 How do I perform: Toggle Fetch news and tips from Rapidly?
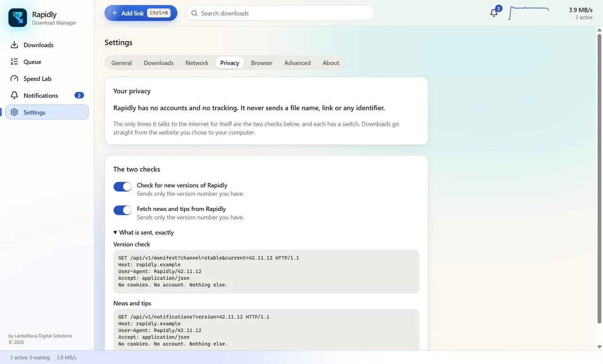click(x=122, y=210)
